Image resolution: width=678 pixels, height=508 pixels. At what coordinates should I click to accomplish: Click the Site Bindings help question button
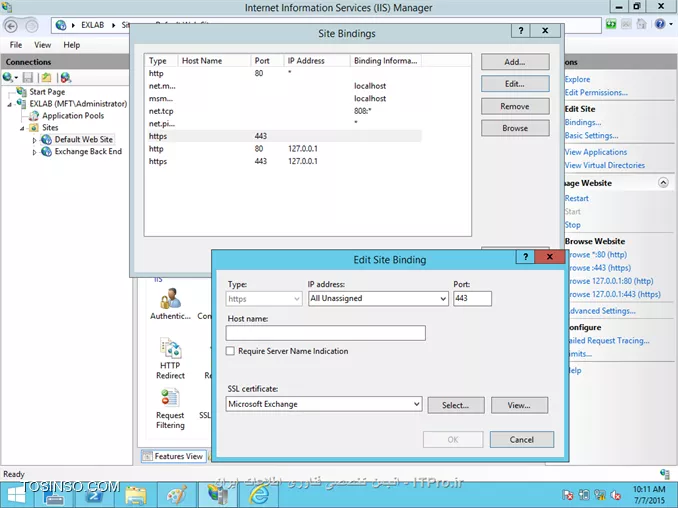click(x=521, y=31)
